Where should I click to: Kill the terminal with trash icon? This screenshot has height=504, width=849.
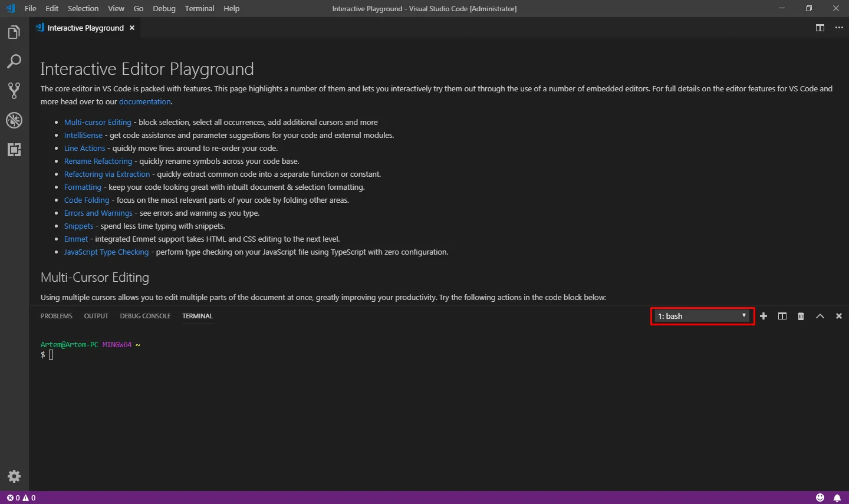tap(801, 317)
